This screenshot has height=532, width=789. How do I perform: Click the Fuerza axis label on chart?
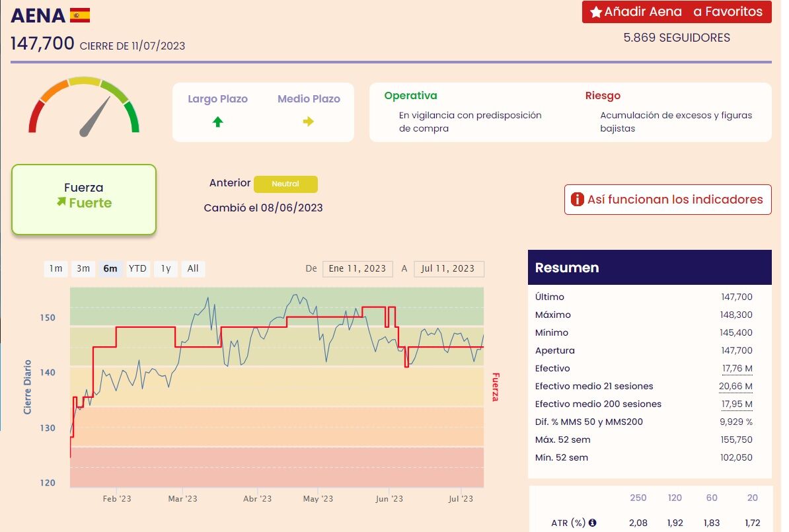coord(496,387)
